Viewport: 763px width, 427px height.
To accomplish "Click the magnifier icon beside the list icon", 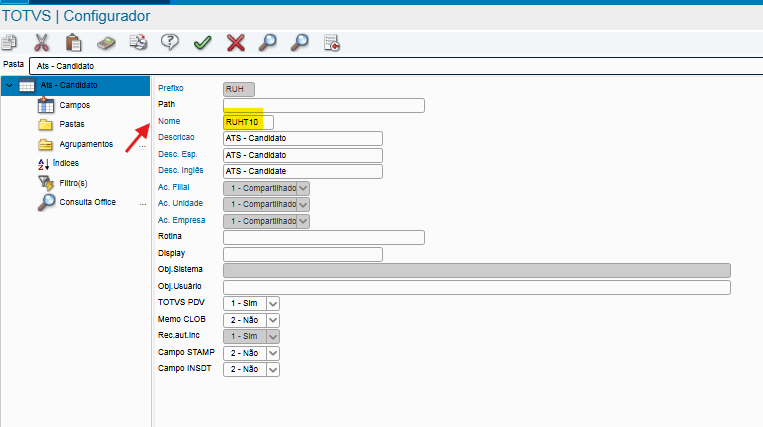I will pyautogui.click(x=300, y=43).
